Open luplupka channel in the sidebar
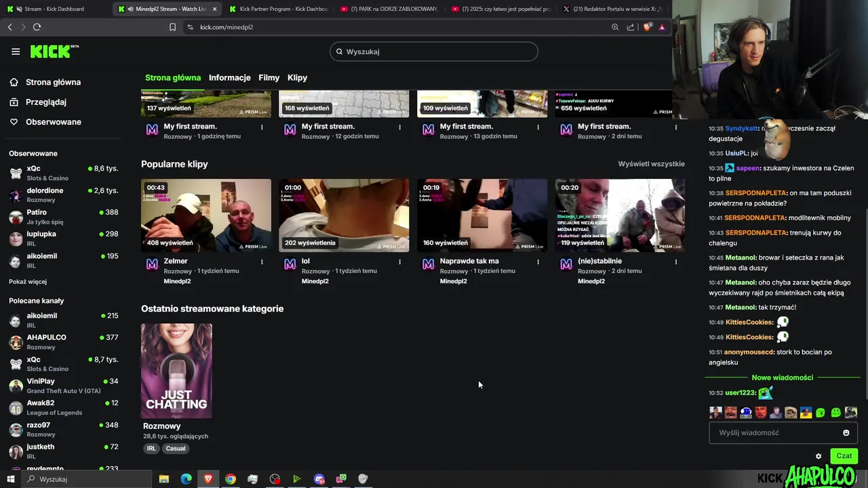This screenshot has width=868, height=488. coord(64,238)
